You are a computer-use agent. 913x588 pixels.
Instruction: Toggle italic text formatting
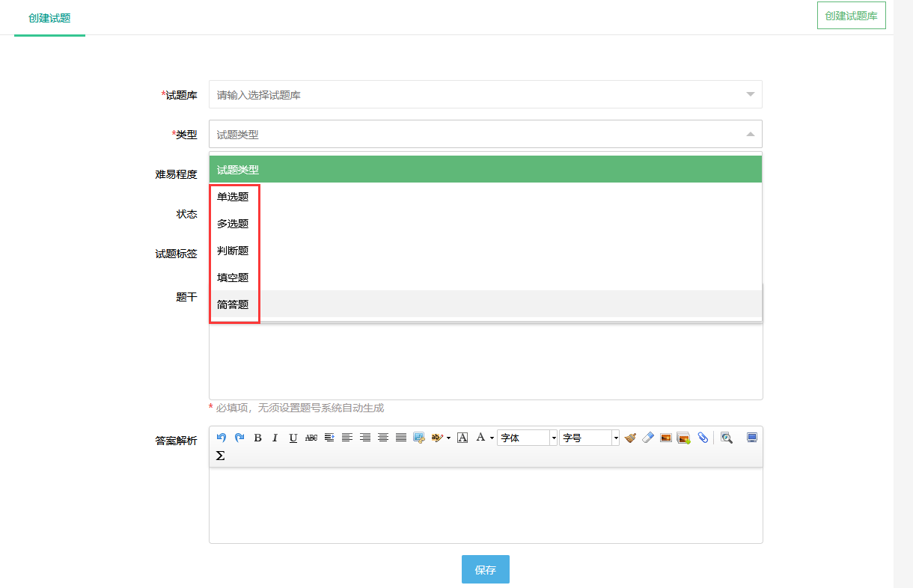tap(275, 438)
